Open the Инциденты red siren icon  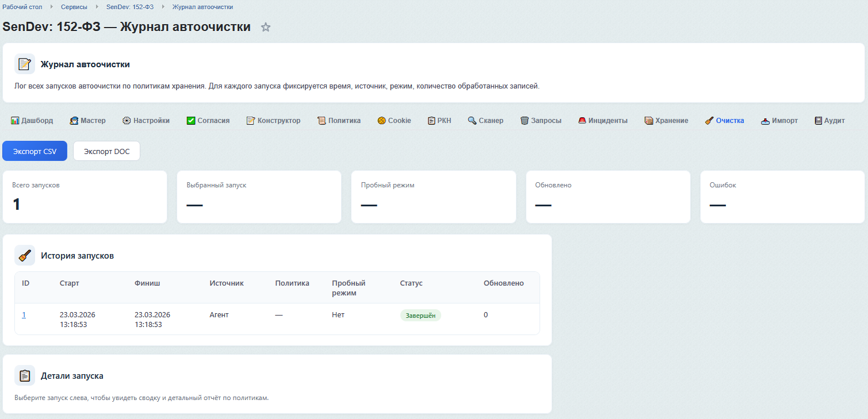coord(582,121)
